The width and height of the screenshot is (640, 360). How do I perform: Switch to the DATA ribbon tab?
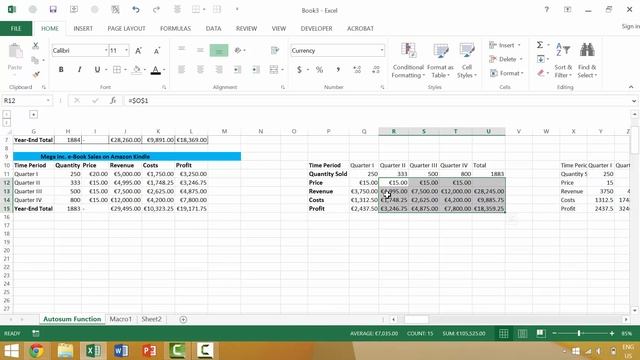213,29
